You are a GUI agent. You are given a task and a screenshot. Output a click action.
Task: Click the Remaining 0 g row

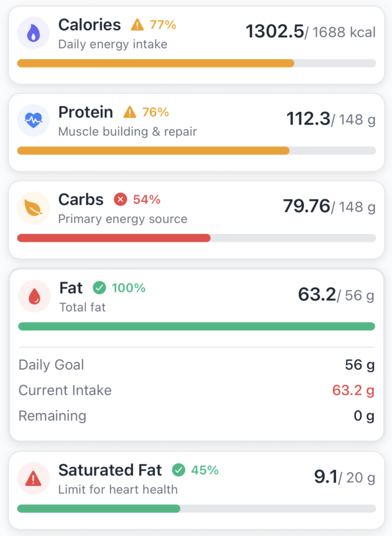[x=197, y=416]
